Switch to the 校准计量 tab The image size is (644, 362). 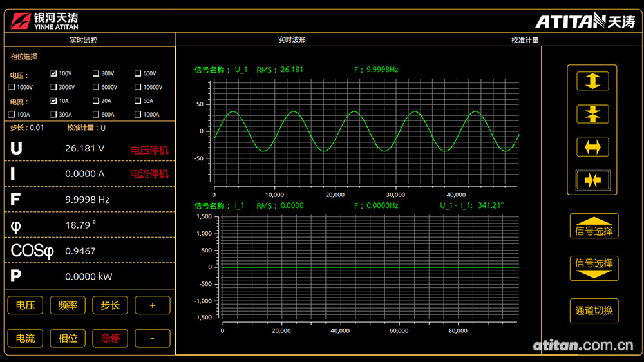click(x=525, y=40)
